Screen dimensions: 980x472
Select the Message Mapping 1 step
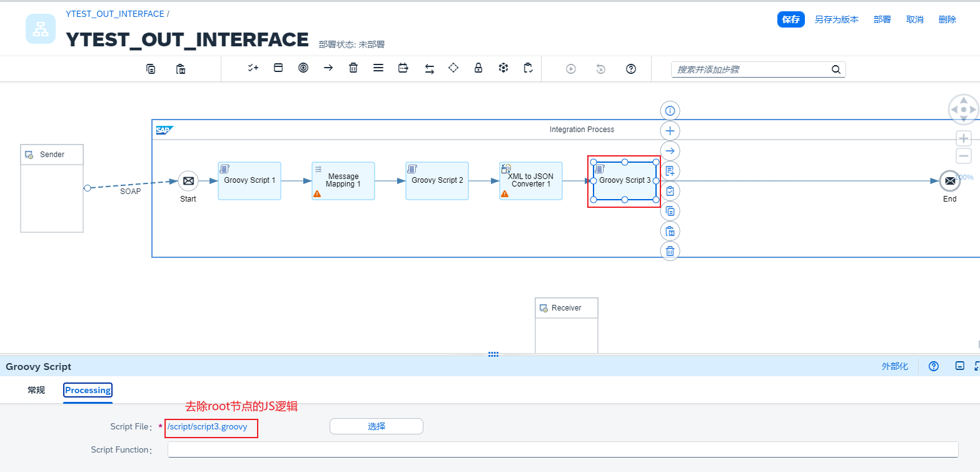coord(343,180)
